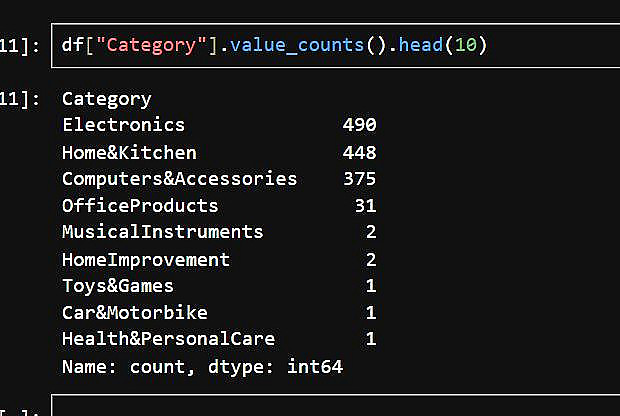Select the input prompt of cell 11
620x416 pixels.
[x=20, y=47]
